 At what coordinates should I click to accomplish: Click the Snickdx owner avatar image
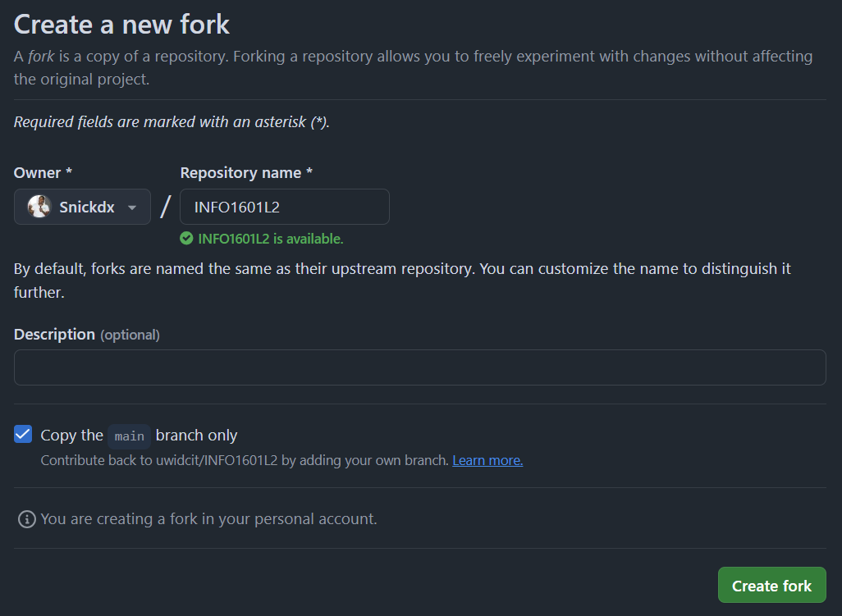(39, 207)
